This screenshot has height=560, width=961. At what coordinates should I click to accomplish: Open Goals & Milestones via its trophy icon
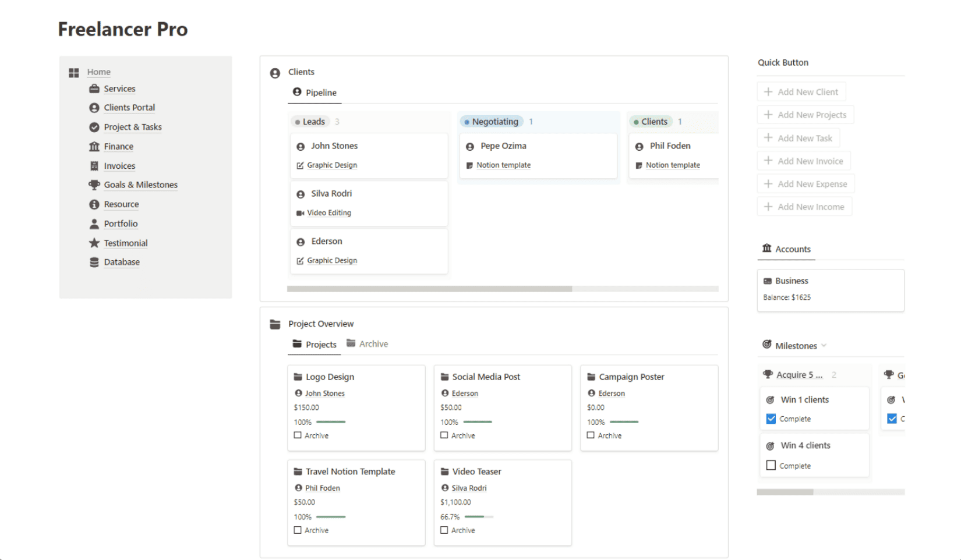(94, 185)
